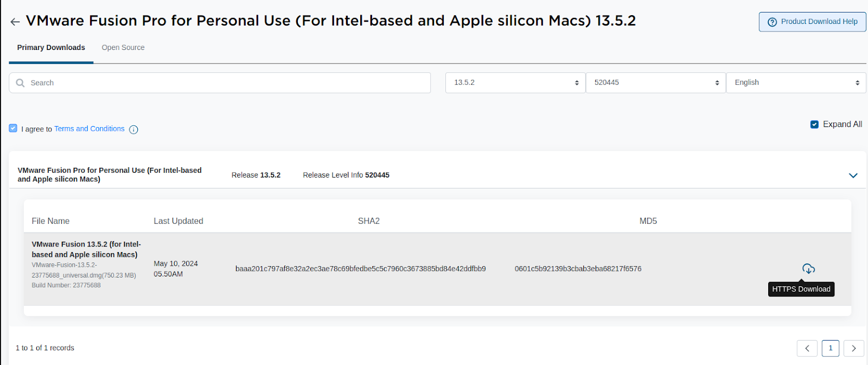
Task: Click the Product Download Help button
Action: click(x=812, y=22)
